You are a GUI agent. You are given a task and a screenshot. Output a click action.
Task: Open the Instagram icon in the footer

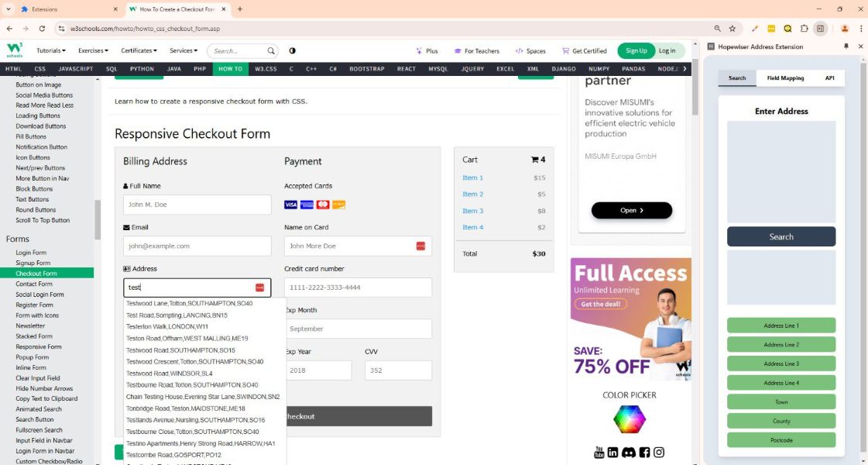pos(659,452)
